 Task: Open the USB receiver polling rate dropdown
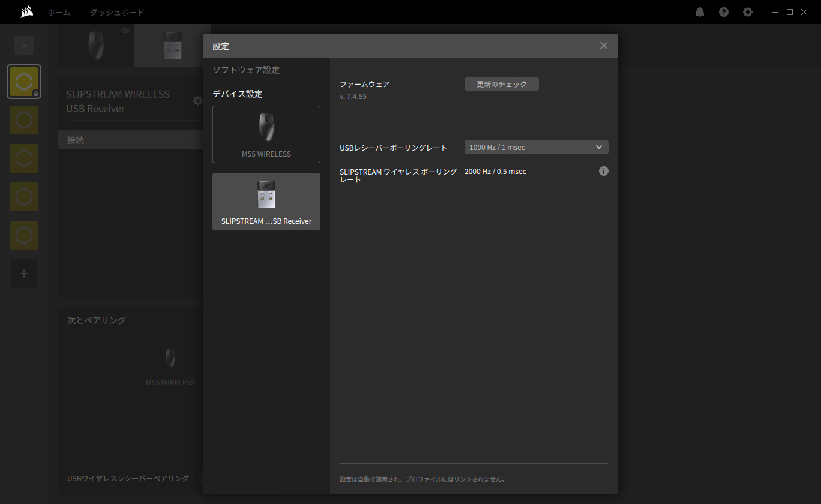click(x=537, y=147)
